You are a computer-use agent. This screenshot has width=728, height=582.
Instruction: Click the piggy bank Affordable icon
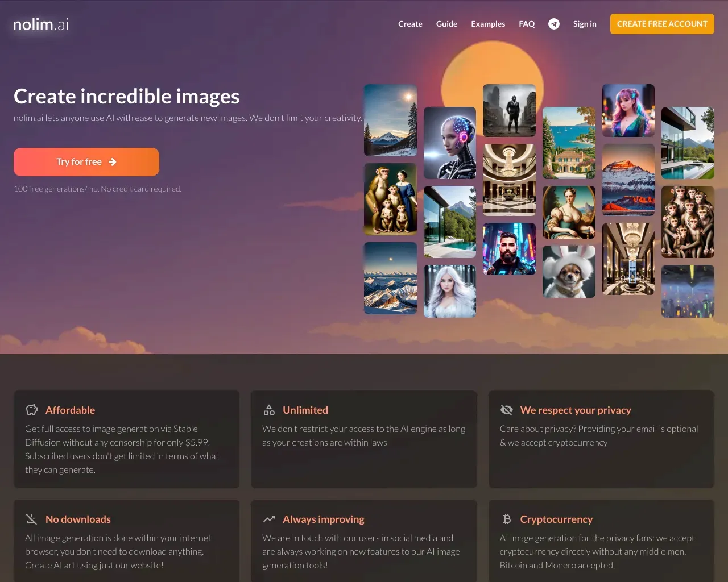click(32, 410)
